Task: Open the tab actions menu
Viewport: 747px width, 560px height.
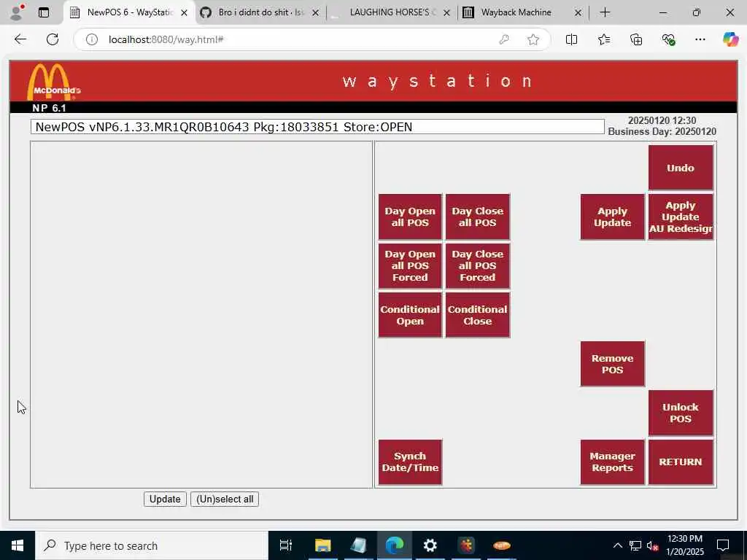Action: click(44, 12)
